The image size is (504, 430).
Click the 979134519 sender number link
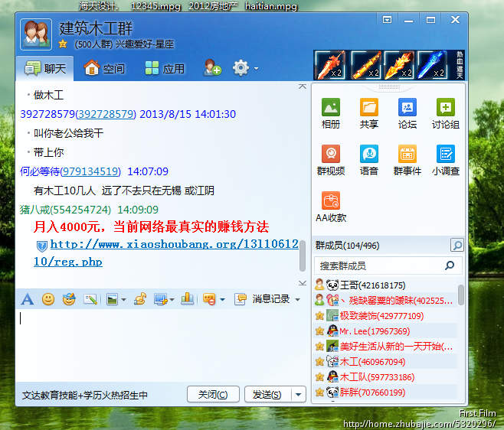click(x=90, y=172)
